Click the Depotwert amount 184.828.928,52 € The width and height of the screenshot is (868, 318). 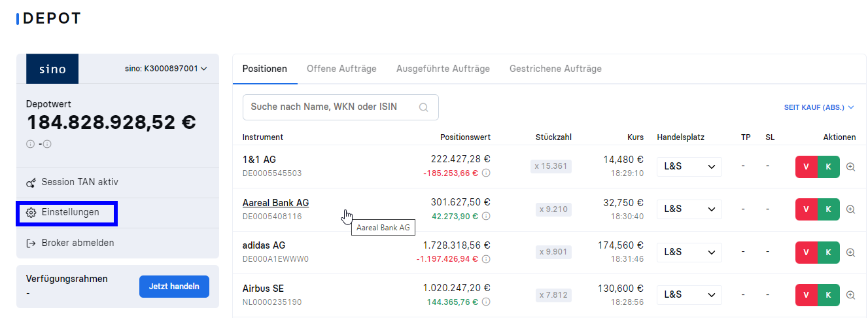coord(111,122)
